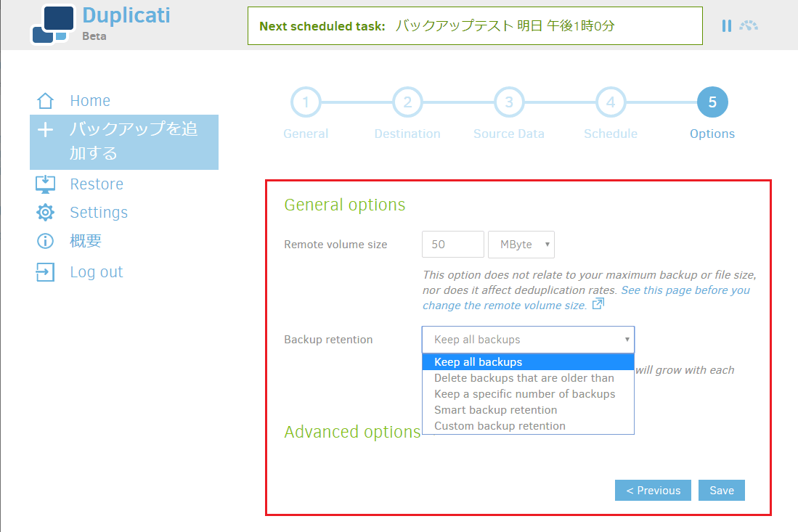
Task: Open the Home menu item
Action: click(90, 101)
